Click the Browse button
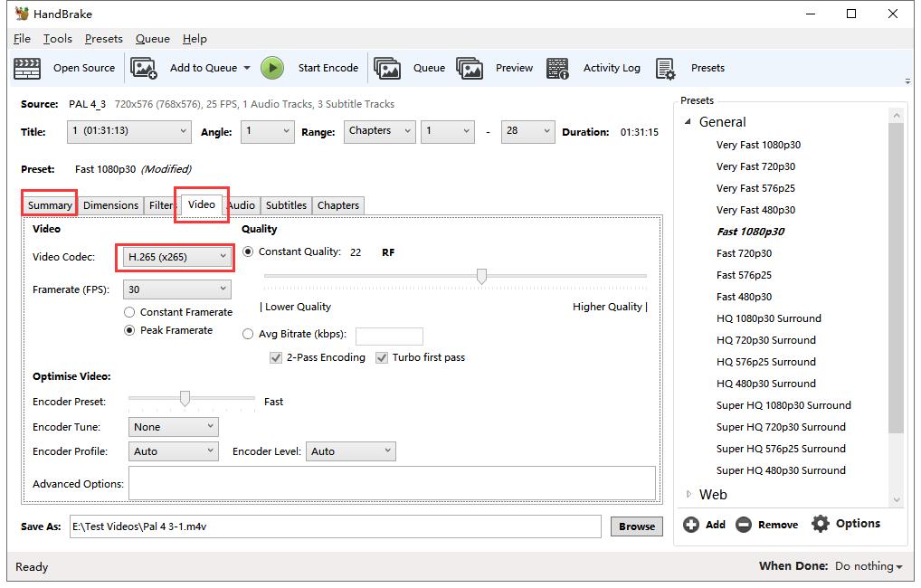 (x=637, y=526)
